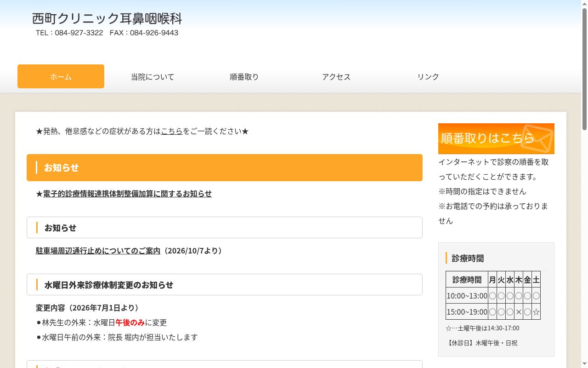Click the vertical scrollbar thumb
Viewport: 588px width, 368px height.
(x=584, y=69)
